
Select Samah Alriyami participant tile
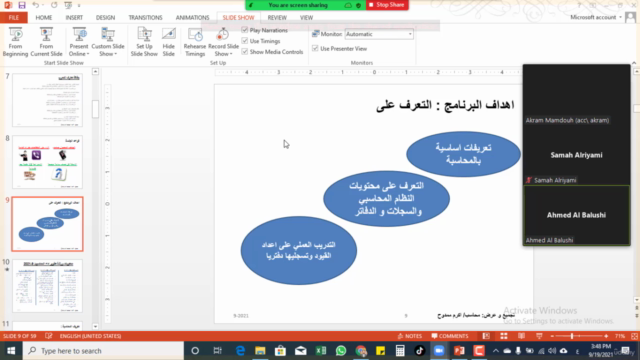576,155
